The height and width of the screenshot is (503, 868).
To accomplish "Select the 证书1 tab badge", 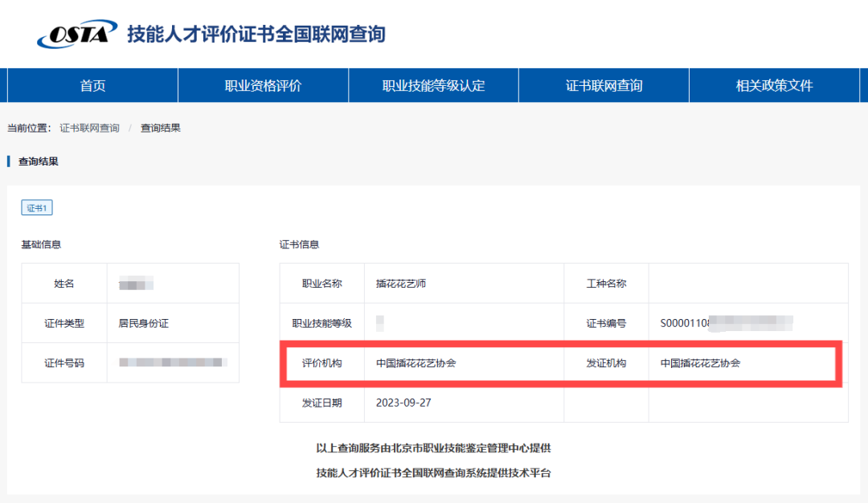I will pyautogui.click(x=37, y=208).
